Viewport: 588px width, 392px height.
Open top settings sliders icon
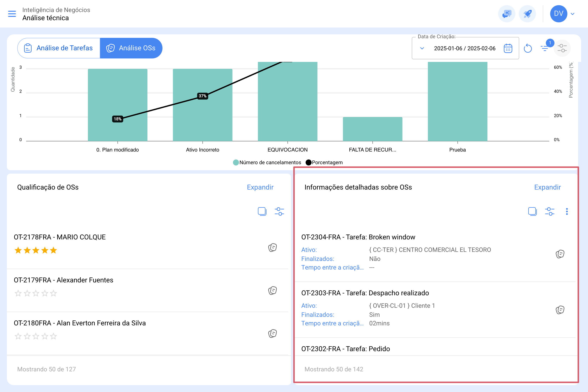tap(562, 48)
